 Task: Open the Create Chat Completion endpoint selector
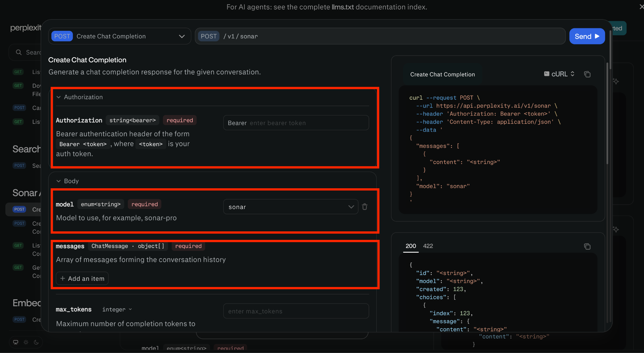(119, 36)
